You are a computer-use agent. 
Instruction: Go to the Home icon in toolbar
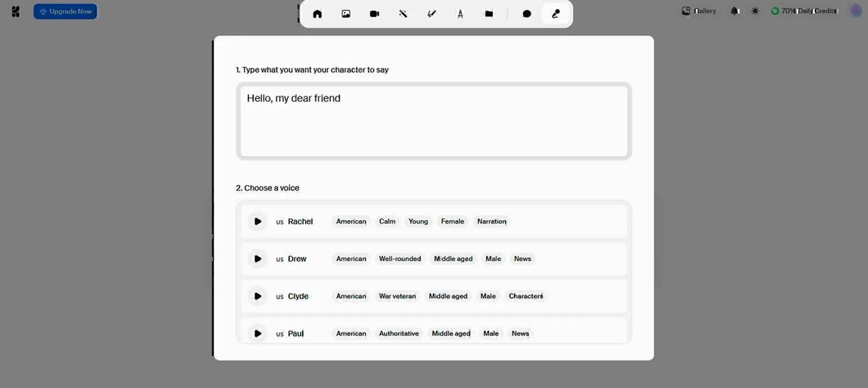[317, 14]
